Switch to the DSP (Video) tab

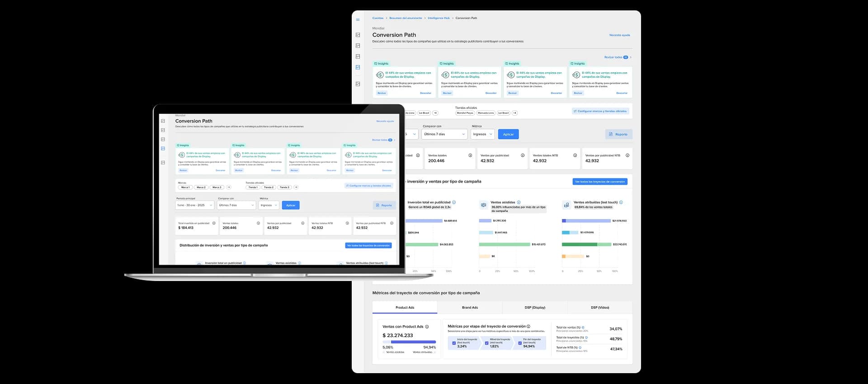(x=600, y=308)
